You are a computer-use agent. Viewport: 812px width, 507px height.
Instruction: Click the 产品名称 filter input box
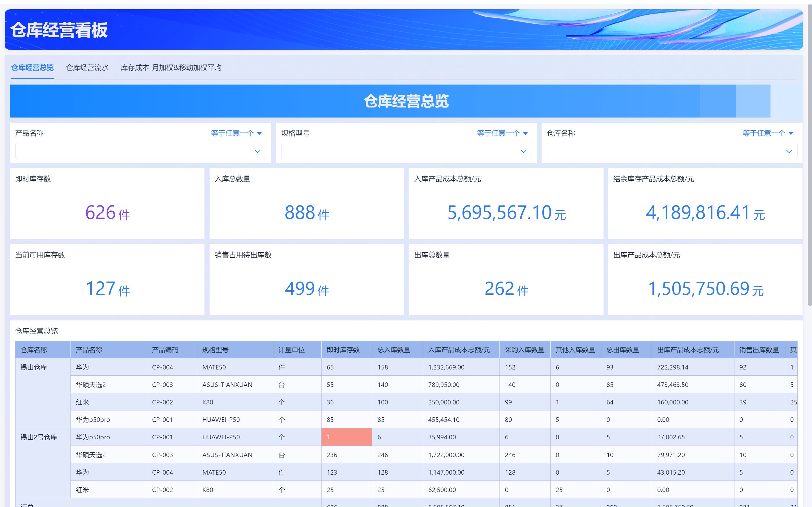[134, 151]
